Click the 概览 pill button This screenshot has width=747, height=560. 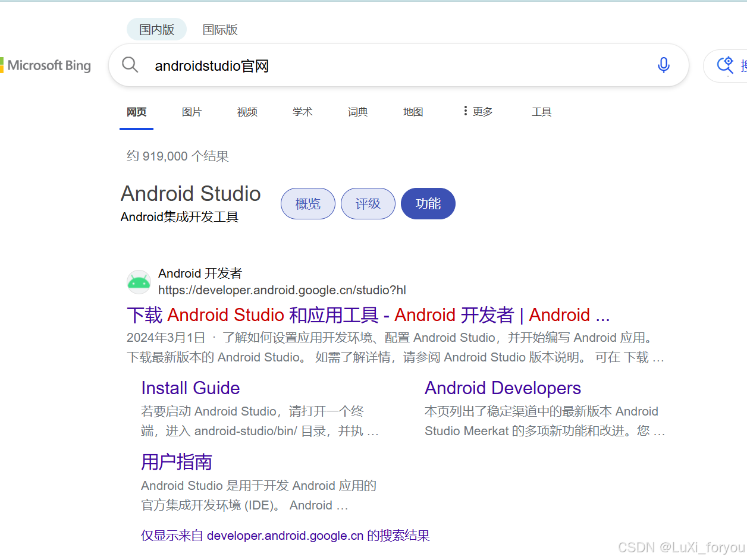(308, 204)
